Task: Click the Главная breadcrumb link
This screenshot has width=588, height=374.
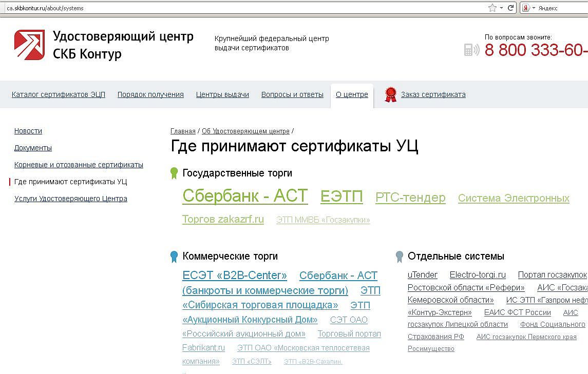Action: 183,131
